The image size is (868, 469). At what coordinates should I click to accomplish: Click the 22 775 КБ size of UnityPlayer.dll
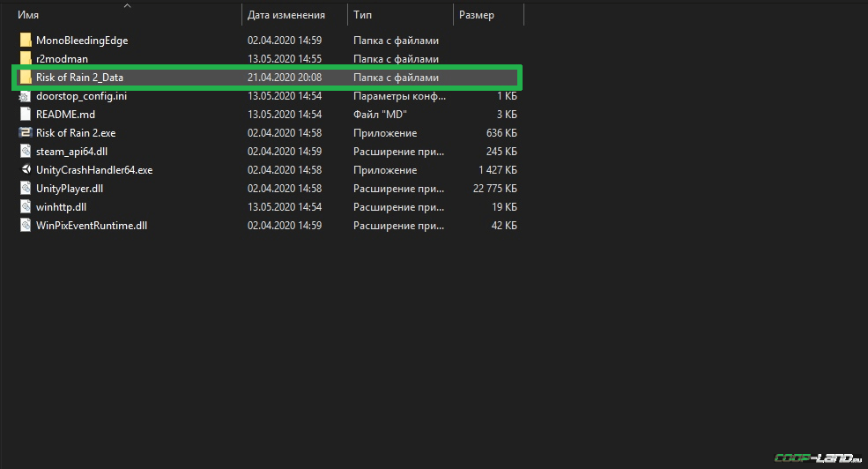[x=495, y=189]
